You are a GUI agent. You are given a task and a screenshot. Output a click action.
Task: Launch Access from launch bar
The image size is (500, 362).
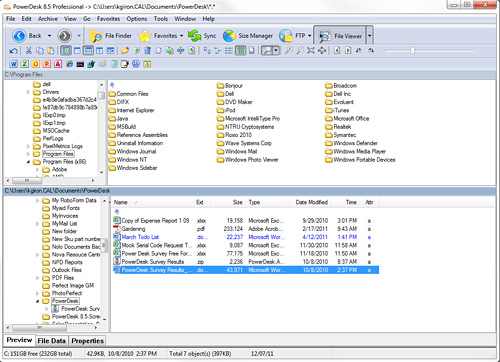pos(58,64)
